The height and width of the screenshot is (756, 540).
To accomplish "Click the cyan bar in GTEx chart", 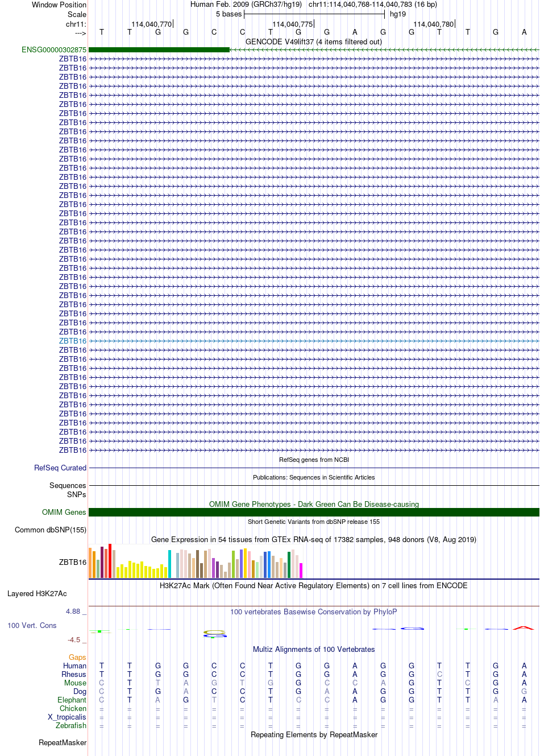I will (x=169, y=564).
